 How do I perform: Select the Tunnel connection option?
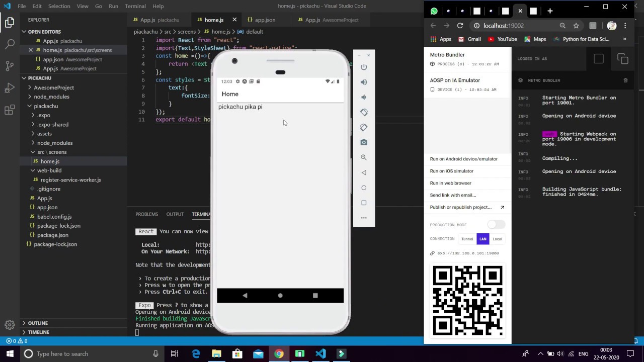(467, 239)
